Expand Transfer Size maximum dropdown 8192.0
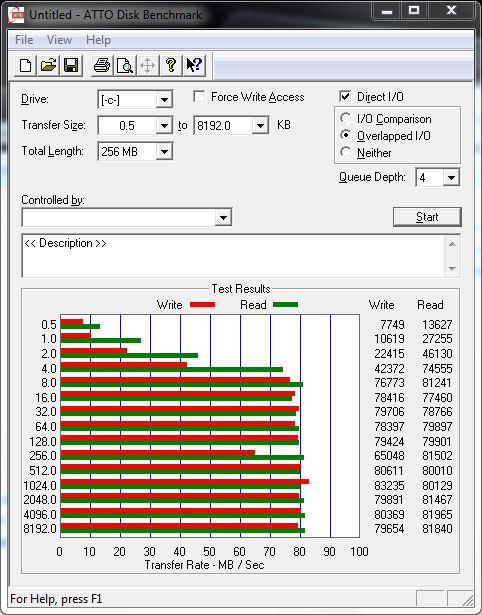 coord(260,126)
